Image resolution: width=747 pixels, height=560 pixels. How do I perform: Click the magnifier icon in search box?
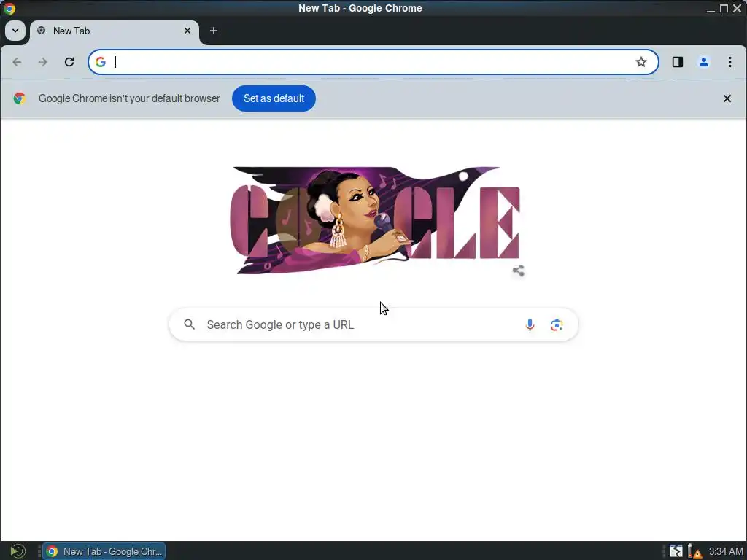coord(190,324)
